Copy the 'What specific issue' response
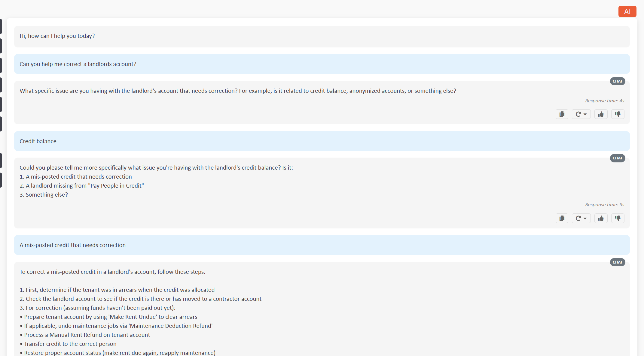Image resolution: width=644 pixels, height=356 pixels. 562,114
